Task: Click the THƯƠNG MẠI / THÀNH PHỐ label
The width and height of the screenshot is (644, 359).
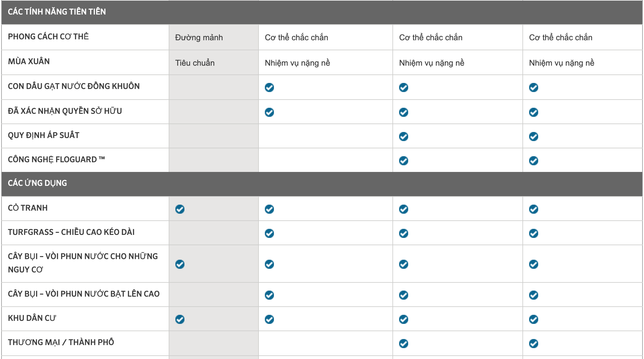Action: click(x=61, y=342)
